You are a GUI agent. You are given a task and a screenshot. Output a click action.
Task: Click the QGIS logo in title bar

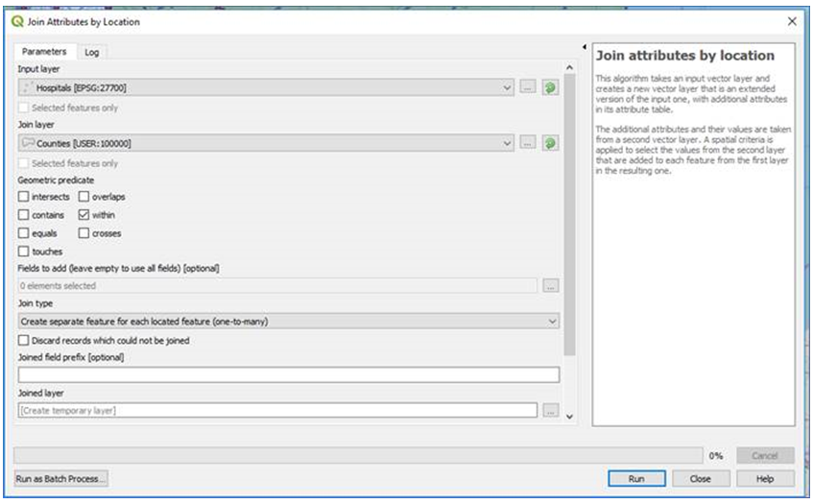17,22
